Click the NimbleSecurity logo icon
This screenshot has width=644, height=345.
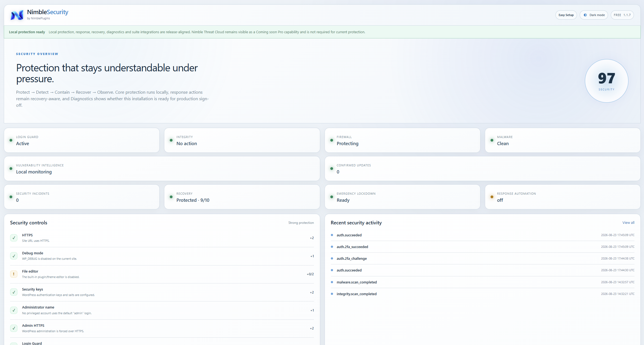pos(17,15)
